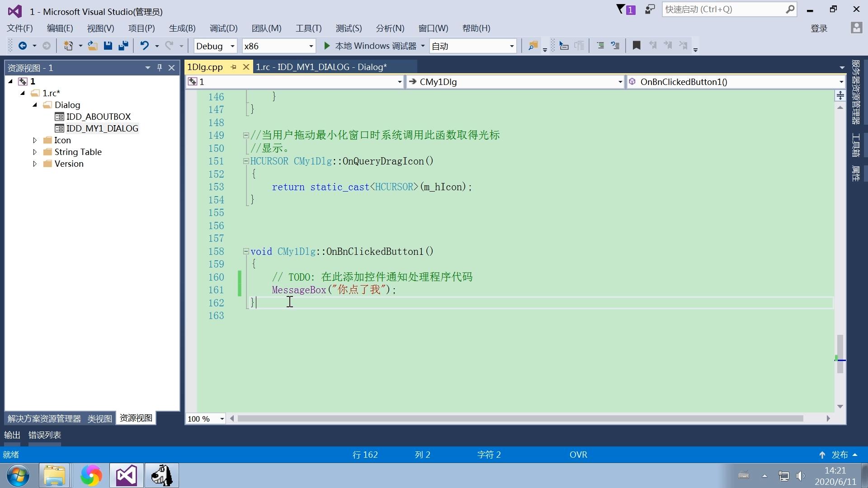868x488 pixels.
Task: Select the x86 platform dropdown
Action: 277,45
